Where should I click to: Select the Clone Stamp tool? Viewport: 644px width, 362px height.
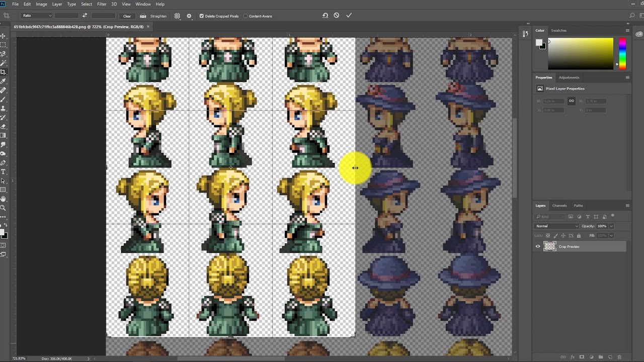(x=3, y=109)
